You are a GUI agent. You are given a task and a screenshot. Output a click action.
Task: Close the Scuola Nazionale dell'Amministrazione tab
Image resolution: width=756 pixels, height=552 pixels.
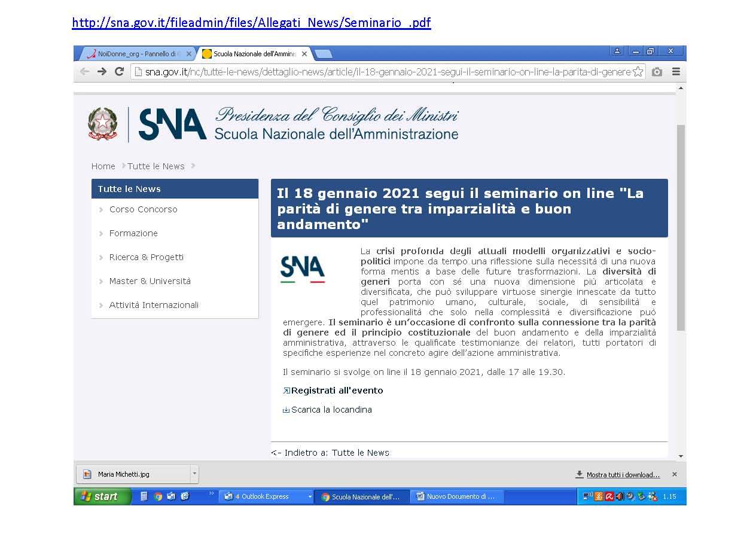(304, 54)
